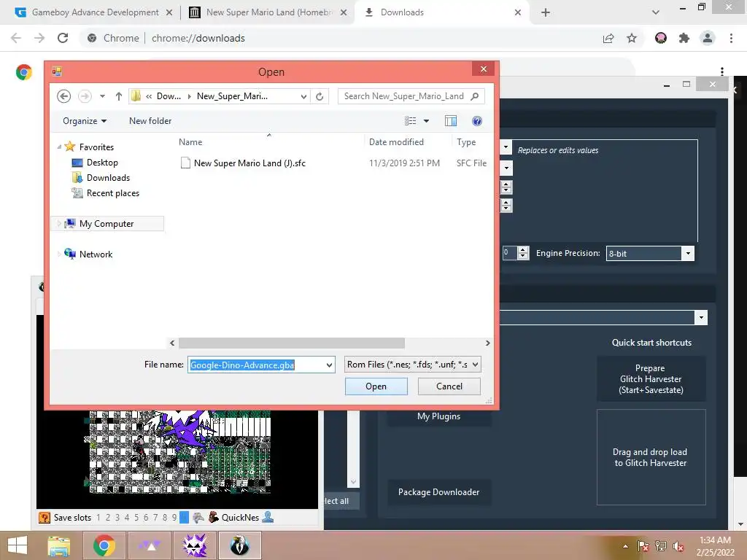Select New Super Mario Land (J).sfc file

pyautogui.click(x=249, y=163)
